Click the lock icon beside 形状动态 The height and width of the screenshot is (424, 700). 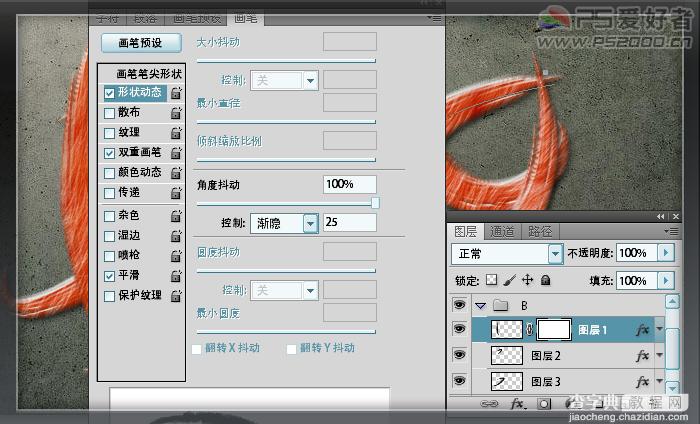click(176, 93)
